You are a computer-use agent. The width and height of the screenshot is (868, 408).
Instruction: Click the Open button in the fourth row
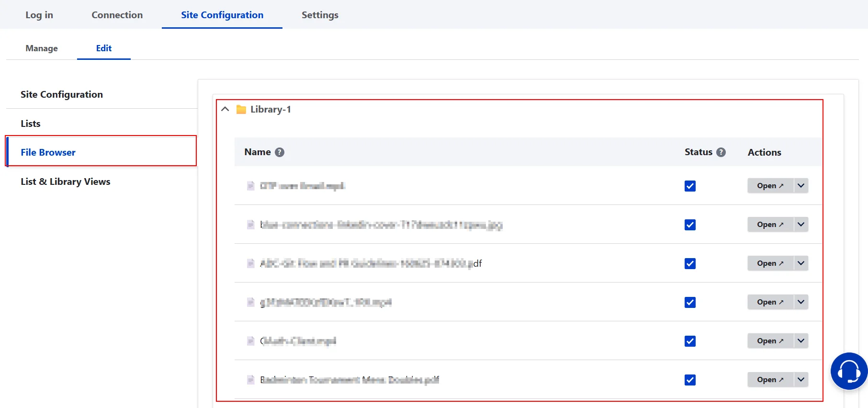point(770,302)
